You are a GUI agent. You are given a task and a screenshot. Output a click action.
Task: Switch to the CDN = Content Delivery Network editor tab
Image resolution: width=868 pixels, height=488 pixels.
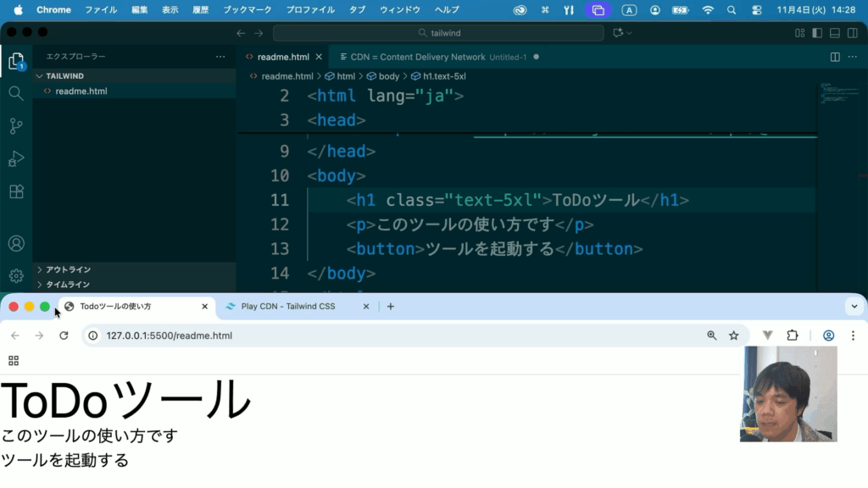tap(418, 57)
